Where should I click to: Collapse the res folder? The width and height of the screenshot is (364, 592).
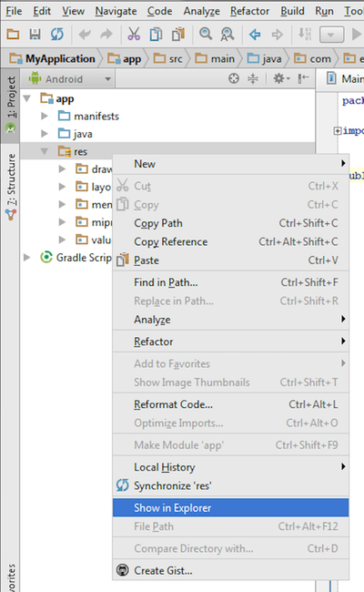(x=45, y=151)
